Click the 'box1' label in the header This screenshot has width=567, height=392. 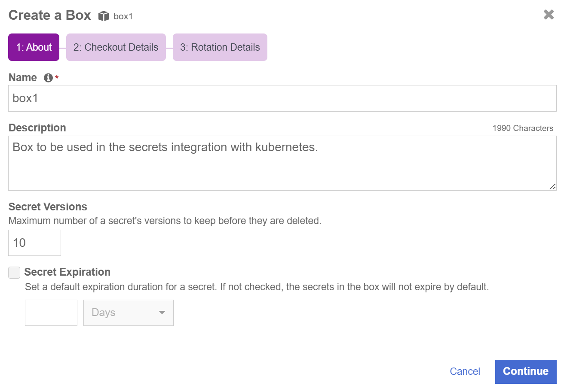pyautogui.click(x=123, y=16)
